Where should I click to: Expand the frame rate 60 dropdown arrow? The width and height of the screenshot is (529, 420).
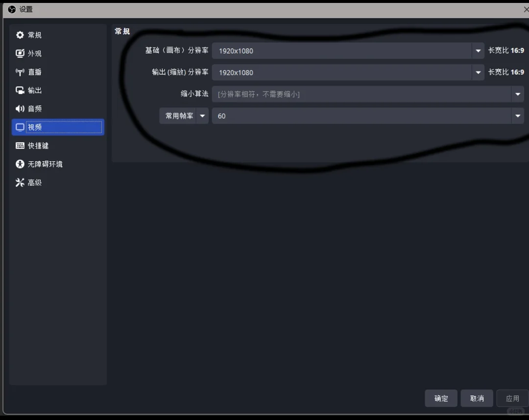(x=518, y=116)
